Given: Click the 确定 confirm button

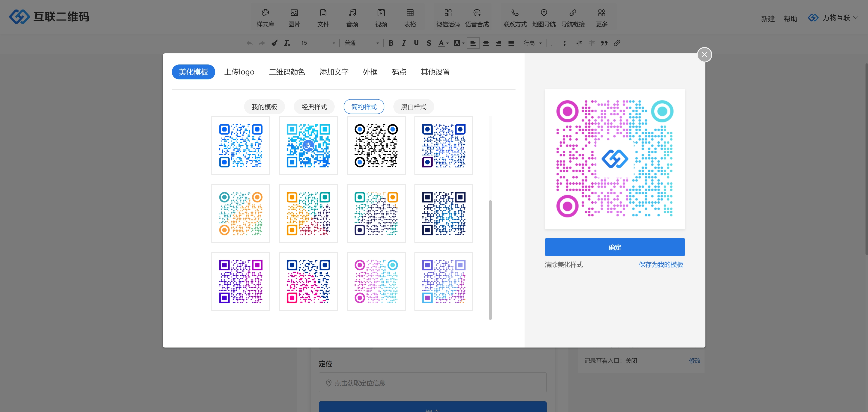Looking at the screenshot, I should click(615, 247).
